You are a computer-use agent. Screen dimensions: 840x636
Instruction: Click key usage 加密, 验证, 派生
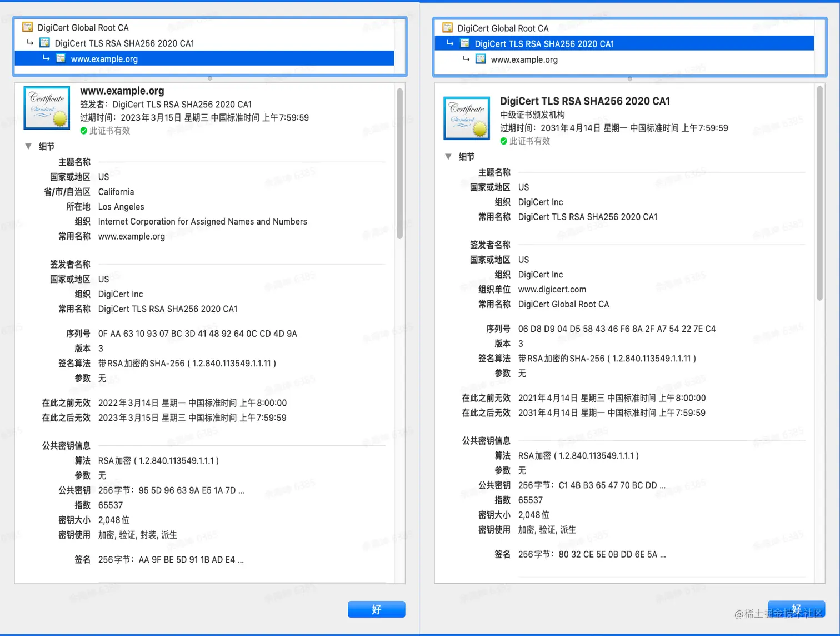(x=547, y=530)
